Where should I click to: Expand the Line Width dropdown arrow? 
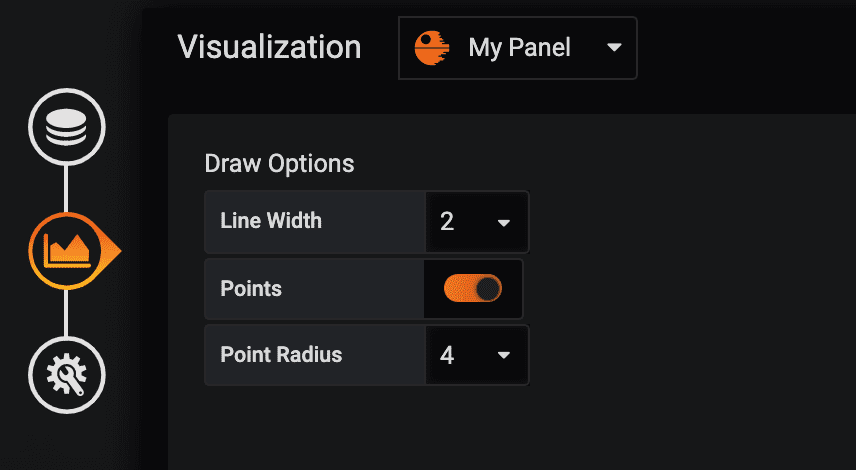[503, 222]
